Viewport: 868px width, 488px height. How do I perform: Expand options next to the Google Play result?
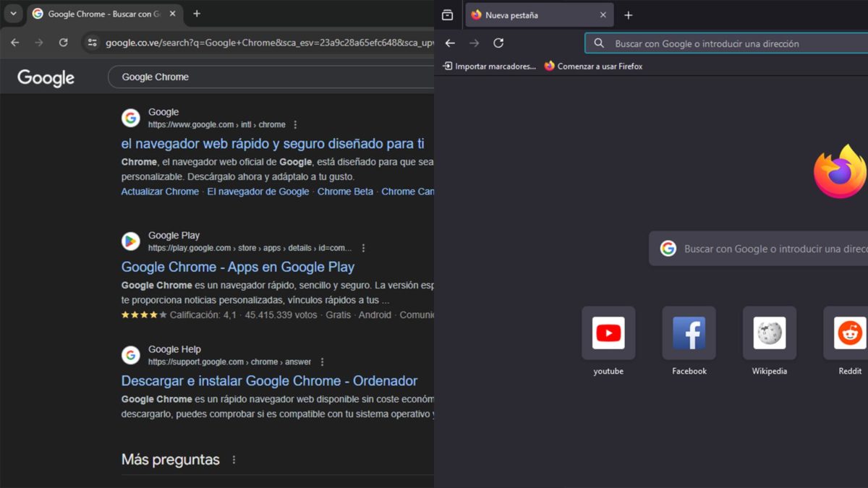[363, 247]
